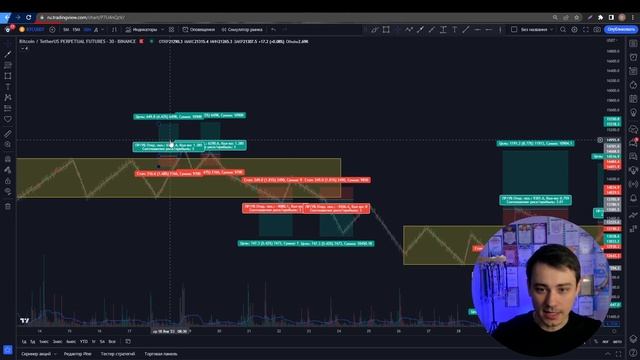640x360 pixels.
Task: Open the browser extensions puzzle icon
Action: click(x=600, y=18)
